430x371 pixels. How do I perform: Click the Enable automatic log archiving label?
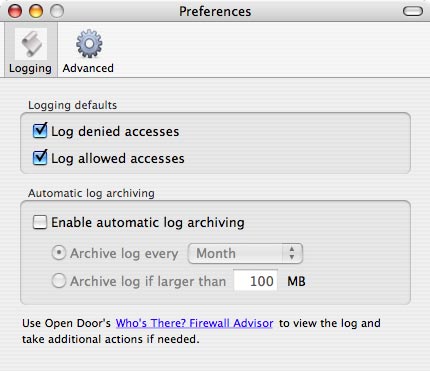pyautogui.click(x=148, y=223)
